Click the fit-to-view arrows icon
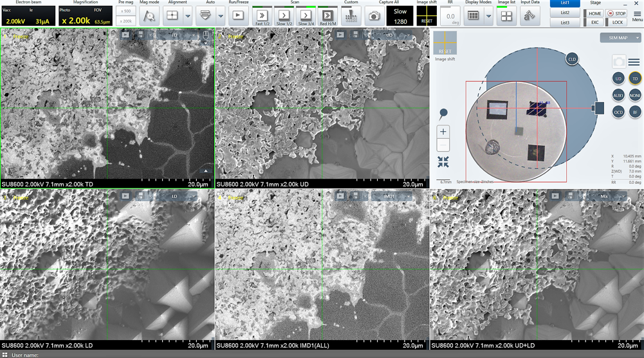This screenshot has height=358, width=644. click(443, 162)
